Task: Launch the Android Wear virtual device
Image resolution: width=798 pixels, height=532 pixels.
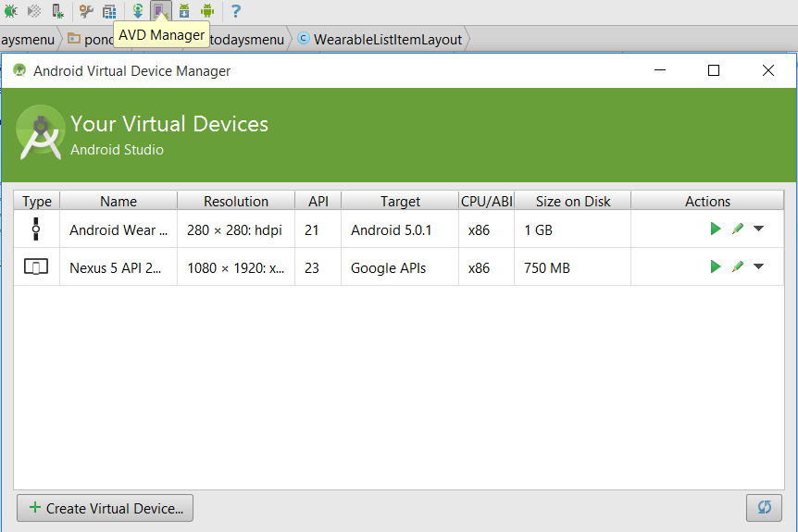Action: (715, 229)
